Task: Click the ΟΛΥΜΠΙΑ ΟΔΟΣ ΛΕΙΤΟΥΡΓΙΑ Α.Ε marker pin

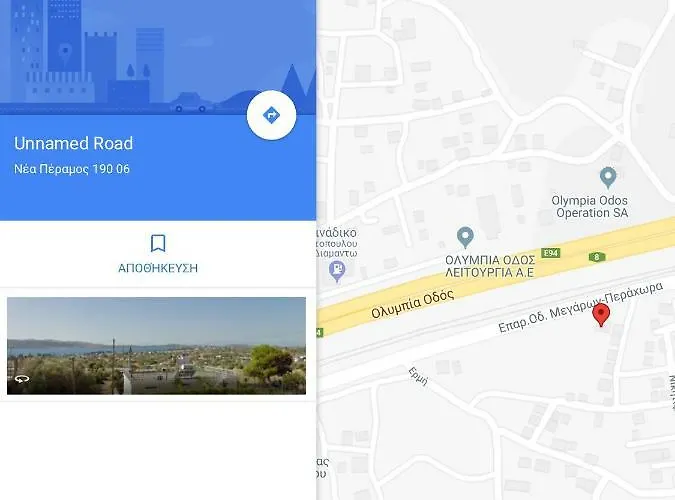Action: pos(465,237)
